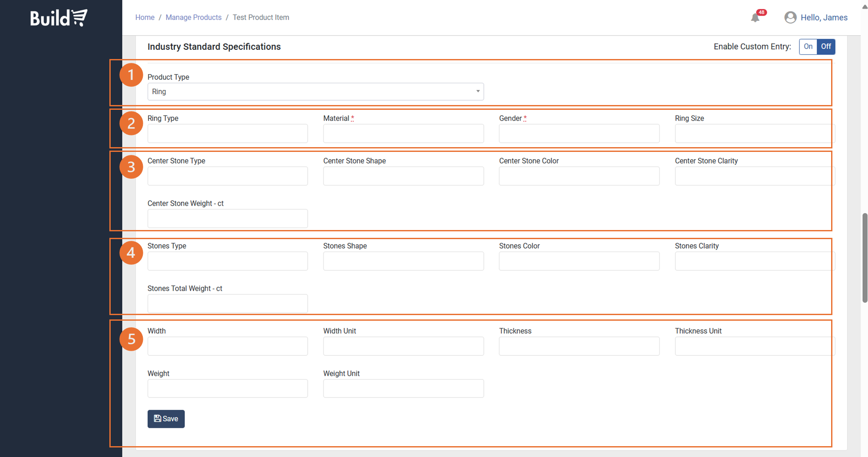868x457 pixels.
Task: Click the orange number 3 marker
Action: click(x=131, y=167)
